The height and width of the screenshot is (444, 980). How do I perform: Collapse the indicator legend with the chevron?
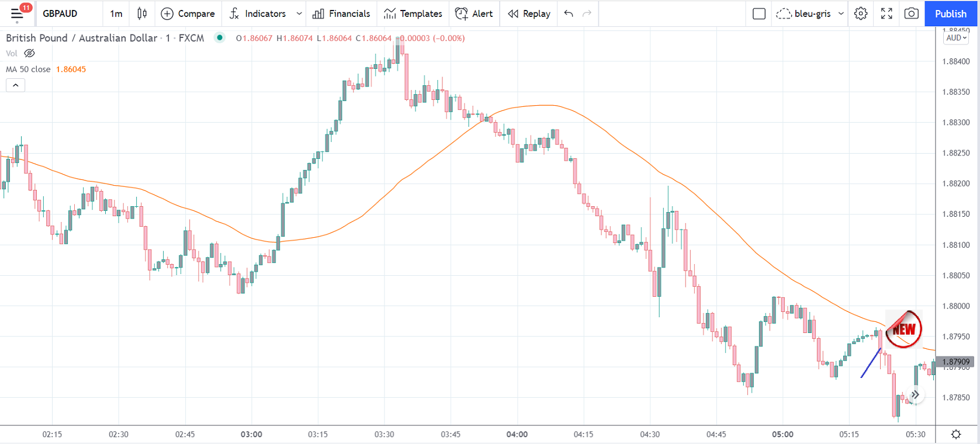click(16, 85)
